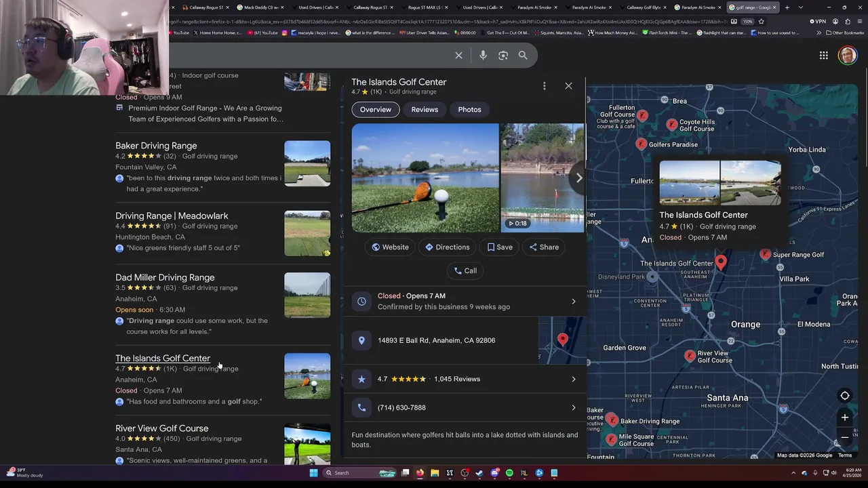Switch to the Overview tab
Screen dimensions: 868x488
375,110
